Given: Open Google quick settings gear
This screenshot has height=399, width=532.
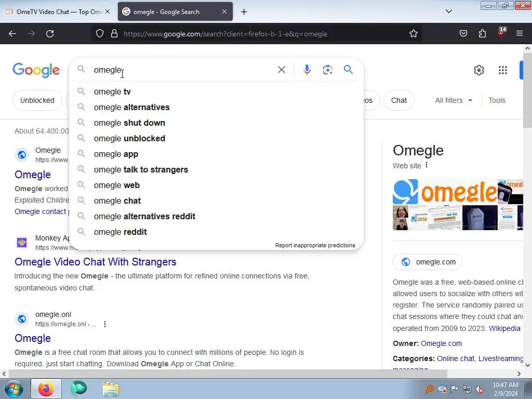Looking at the screenshot, I should pos(478,70).
